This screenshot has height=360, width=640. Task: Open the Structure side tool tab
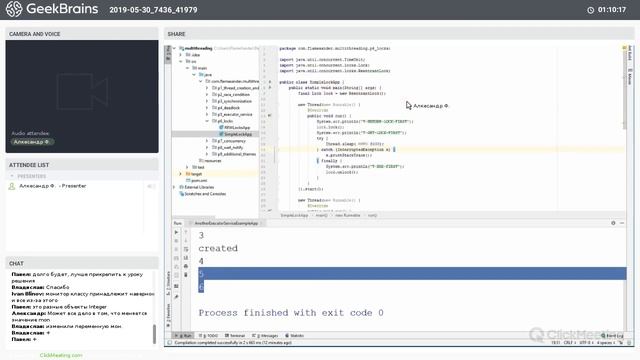[x=168, y=282]
